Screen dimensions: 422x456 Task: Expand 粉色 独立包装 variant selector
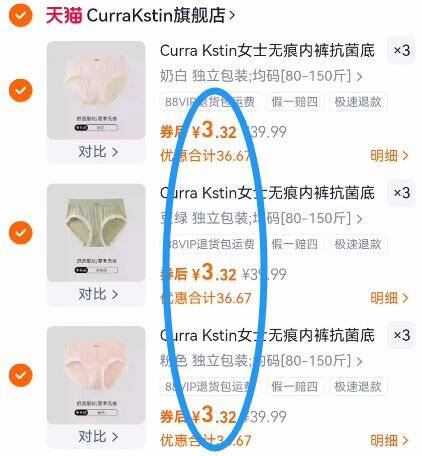pos(261,361)
